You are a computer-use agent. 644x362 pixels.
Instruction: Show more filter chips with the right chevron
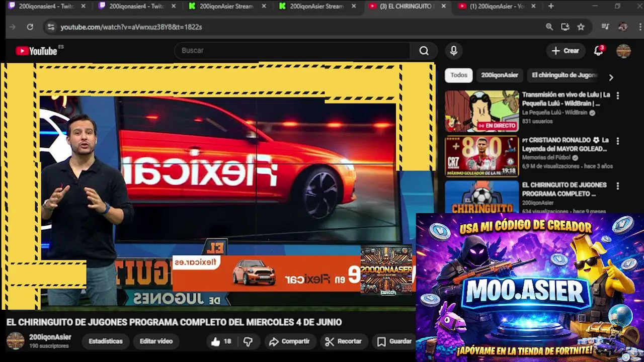pyautogui.click(x=611, y=77)
